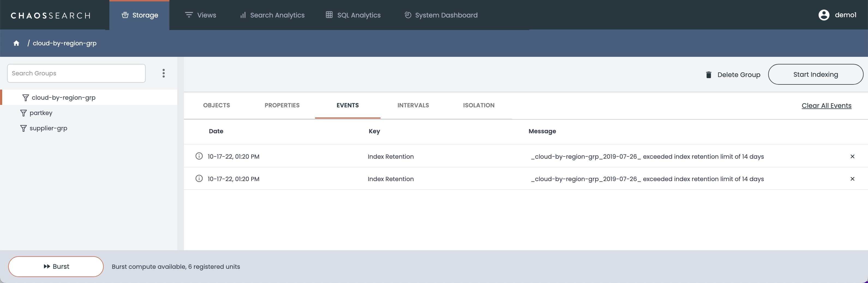This screenshot has height=283, width=868.
Task: Click first row Index Retention key
Action: (x=391, y=157)
